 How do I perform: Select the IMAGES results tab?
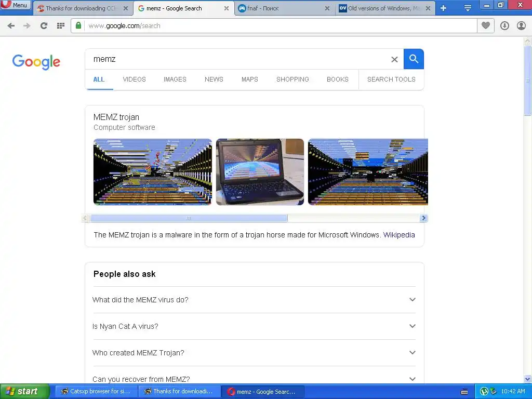pyautogui.click(x=175, y=79)
